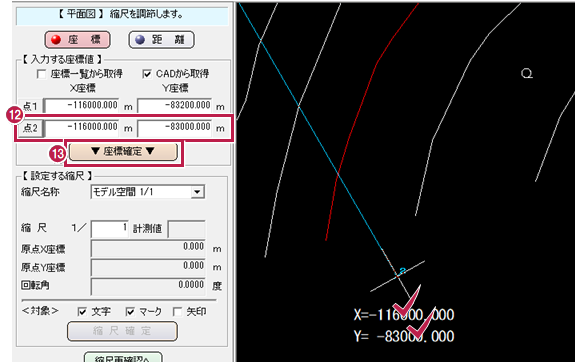Screen dimensions: 575x362
Task: Click the 点2 X座標 field showing -116000.000
Action: coord(81,127)
